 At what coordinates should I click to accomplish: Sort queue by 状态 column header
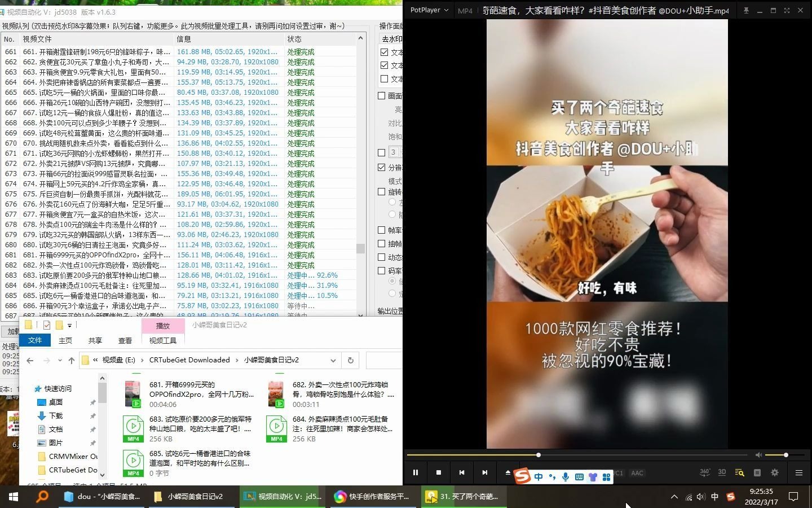[320, 39]
